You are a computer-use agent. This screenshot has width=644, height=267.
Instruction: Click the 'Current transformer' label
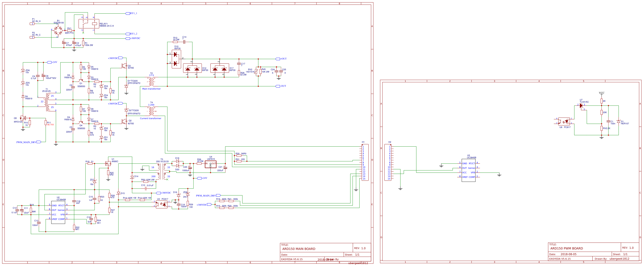click(x=150, y=118)
